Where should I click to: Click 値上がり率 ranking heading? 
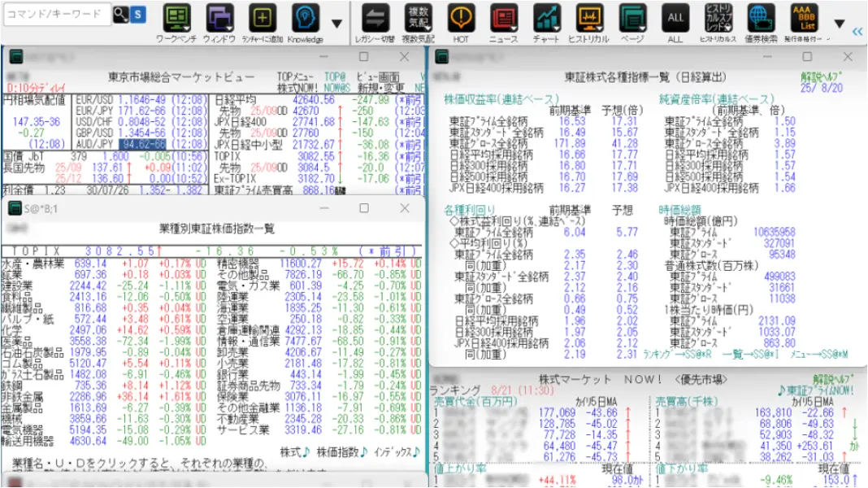pos(460,468)
